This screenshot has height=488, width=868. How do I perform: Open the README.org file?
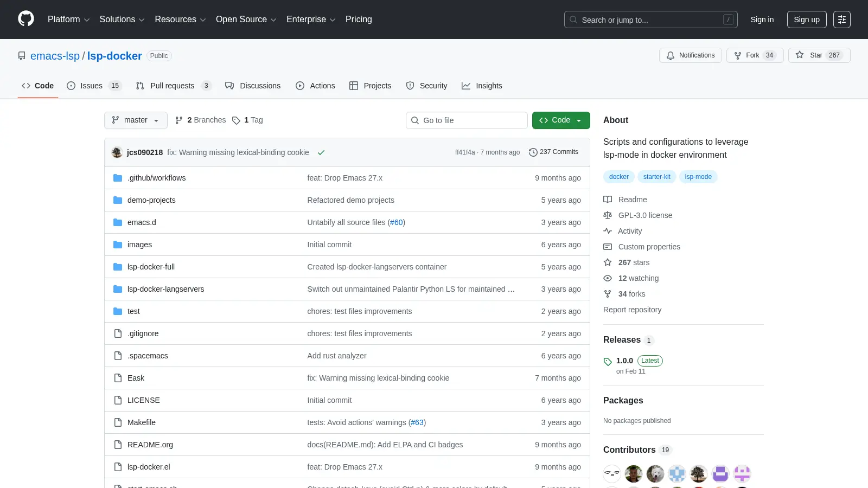150,445
